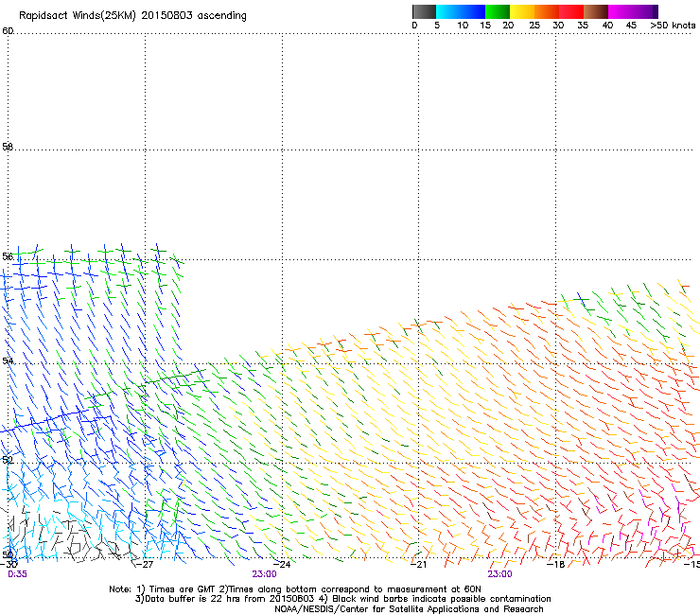
Task: Click the green 15-20 knots color segment
Action: [x=498, y=11]
